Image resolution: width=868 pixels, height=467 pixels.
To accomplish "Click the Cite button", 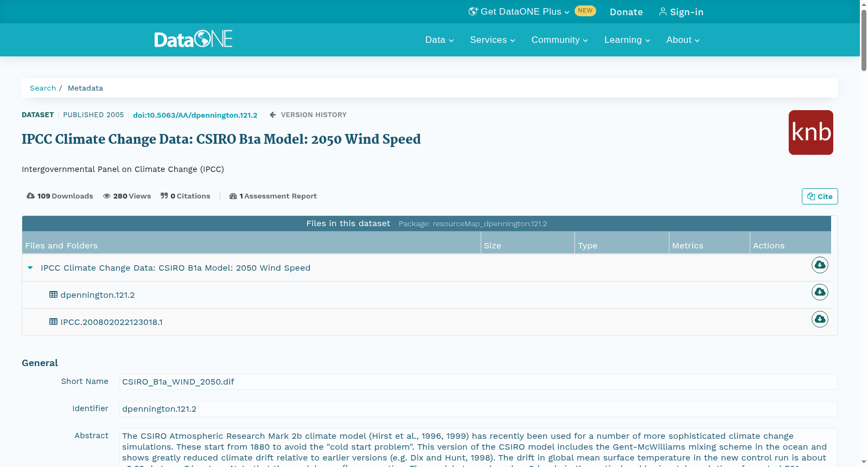I will [x=820, y=196].
